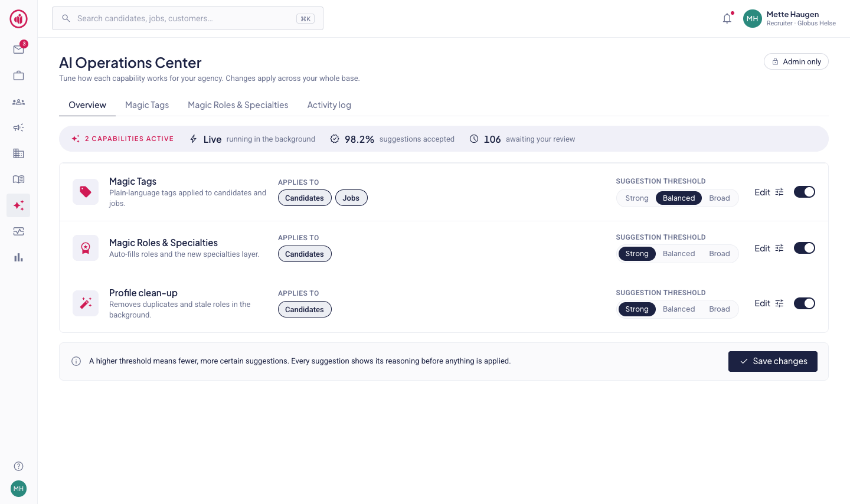The image size is (850, 504).
Task: Open the activity monitor icon in sidebar
Action: click(18, 231)
